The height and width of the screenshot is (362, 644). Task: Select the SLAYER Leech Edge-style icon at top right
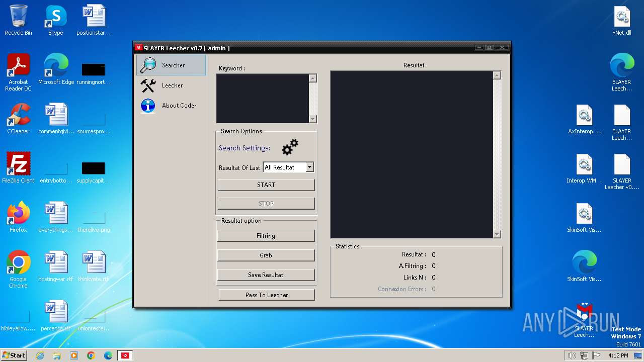pos(622,72)
